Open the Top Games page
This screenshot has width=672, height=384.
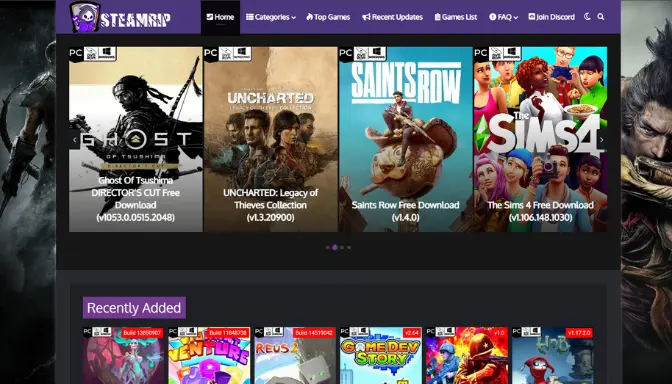pos(328,17)
